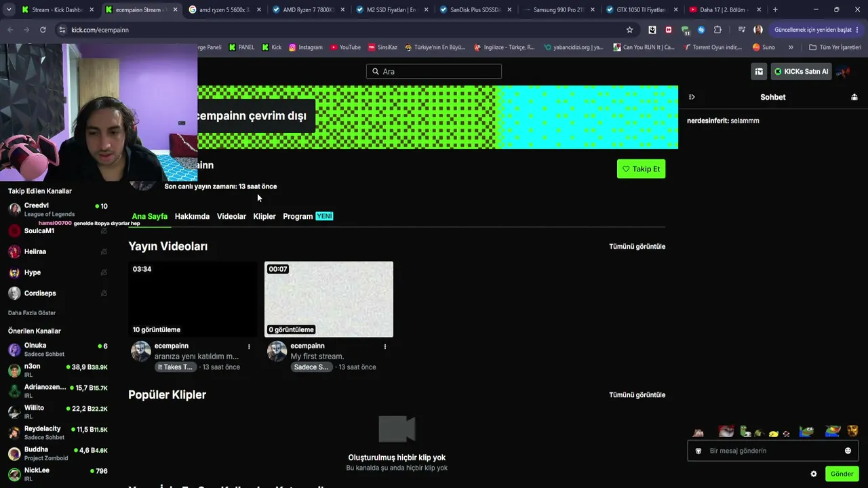Focus the Ara search field
The width and height of the screenshot is (868, 488).
[434, 71]
